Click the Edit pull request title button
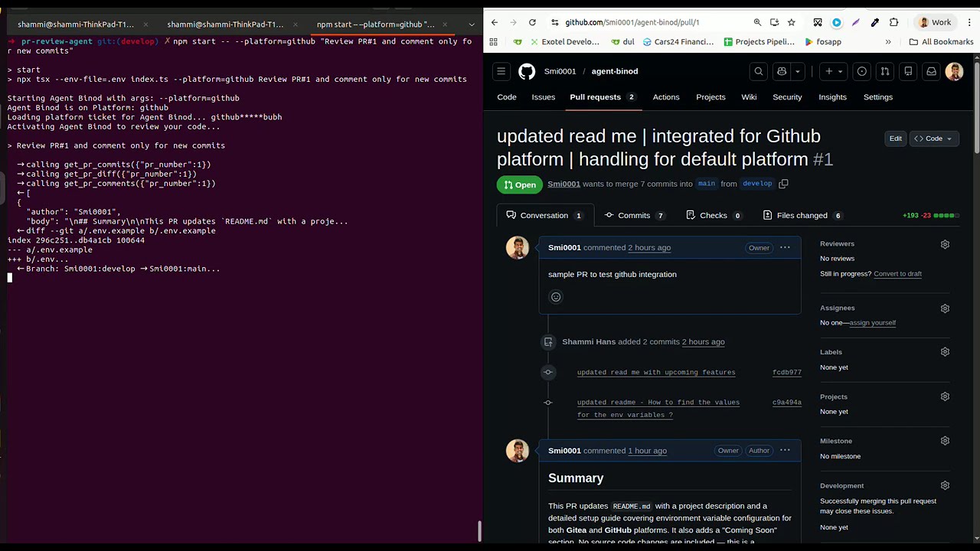980x551 pixels. (895, 139)
